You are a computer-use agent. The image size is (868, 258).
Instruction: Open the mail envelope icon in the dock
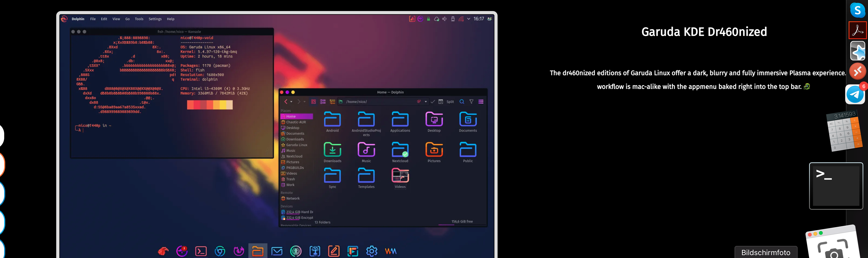tap(277, 251)
